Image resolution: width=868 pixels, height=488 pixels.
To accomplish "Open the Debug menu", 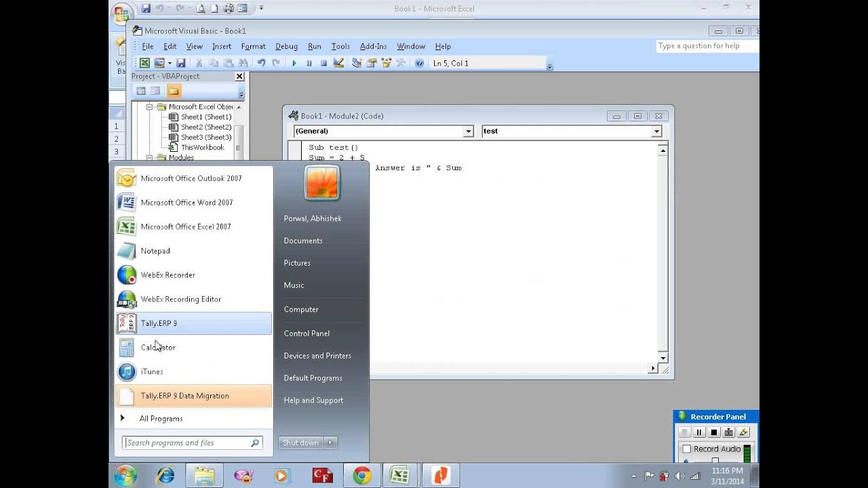I will 286,46.
